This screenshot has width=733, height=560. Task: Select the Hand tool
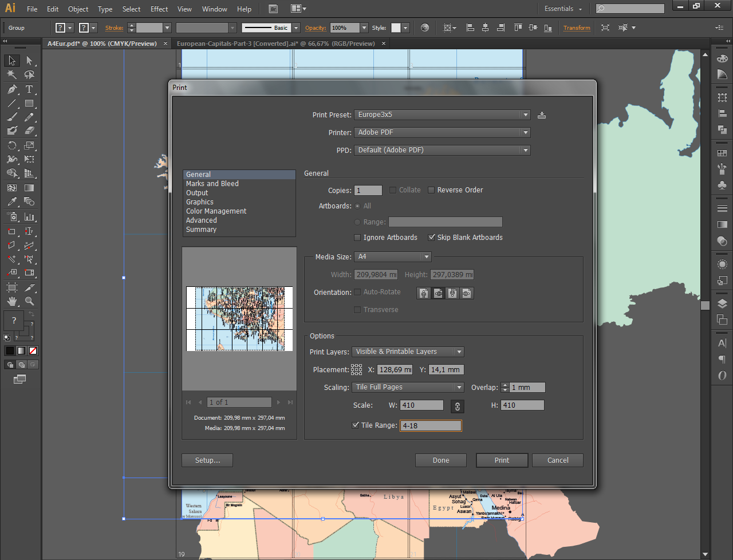click(13, 300)
